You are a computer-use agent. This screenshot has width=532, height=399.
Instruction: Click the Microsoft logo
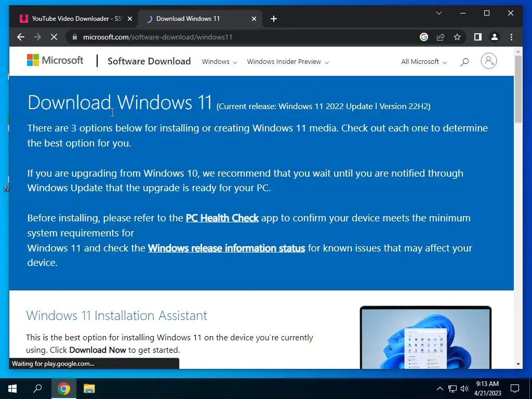55,60
